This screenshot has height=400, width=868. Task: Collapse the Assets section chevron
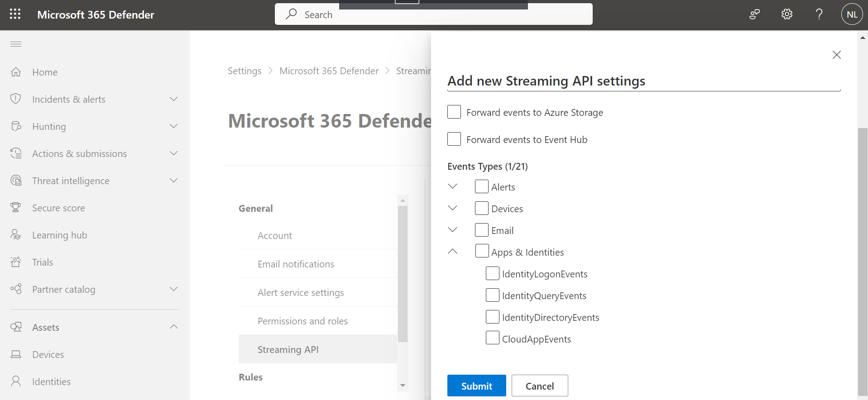point(173,327)
